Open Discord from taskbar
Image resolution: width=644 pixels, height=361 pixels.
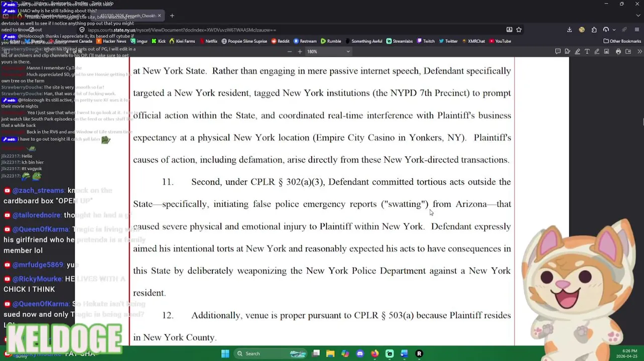click(x=360, y=353)
